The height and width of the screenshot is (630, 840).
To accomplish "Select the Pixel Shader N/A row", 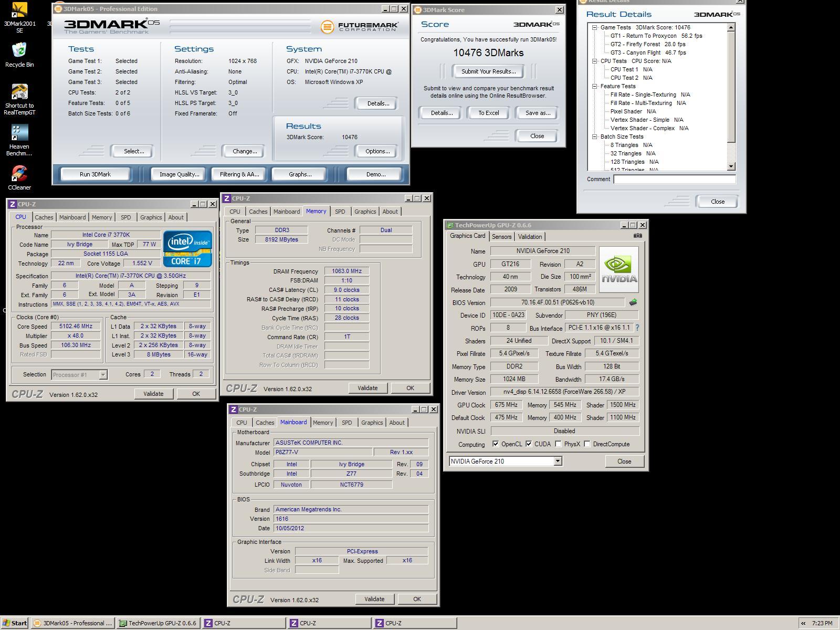I will 633,111.
